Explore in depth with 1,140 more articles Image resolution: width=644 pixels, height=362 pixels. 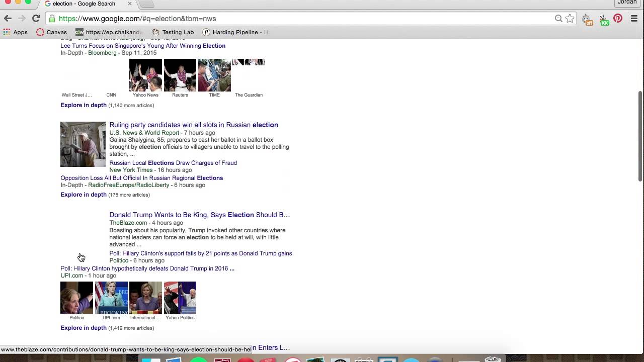tap(84, 105)
